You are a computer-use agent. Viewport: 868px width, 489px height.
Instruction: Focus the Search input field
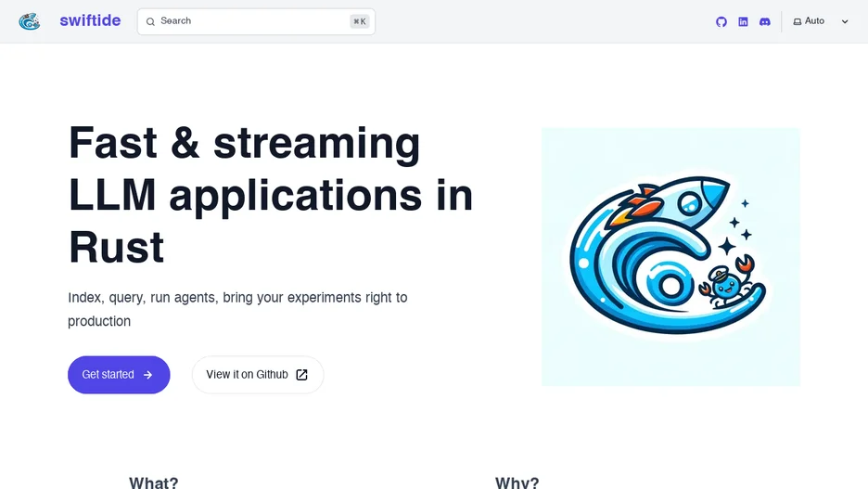tap(256, 21)
